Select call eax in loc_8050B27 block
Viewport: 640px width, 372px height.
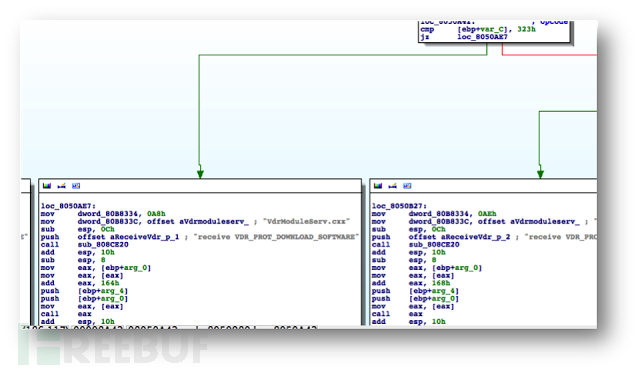398,314
